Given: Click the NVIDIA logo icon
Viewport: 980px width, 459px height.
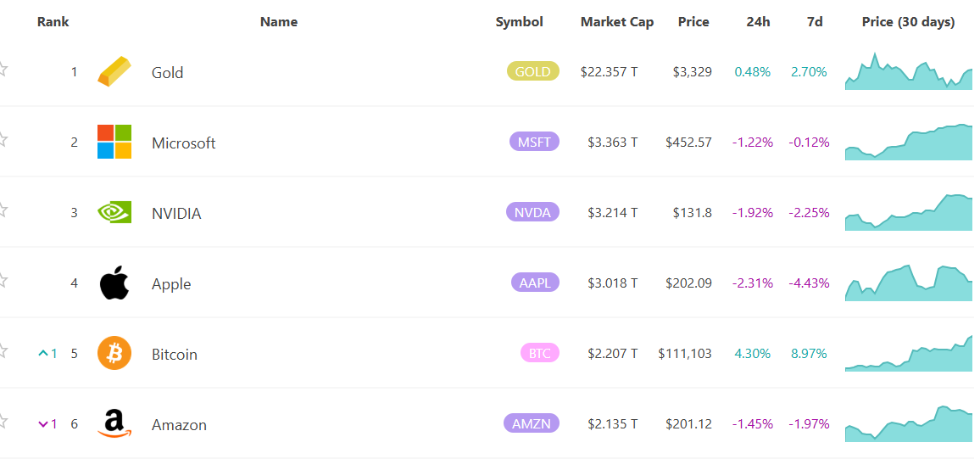Looking at the screenshot, I should (114, 212).
